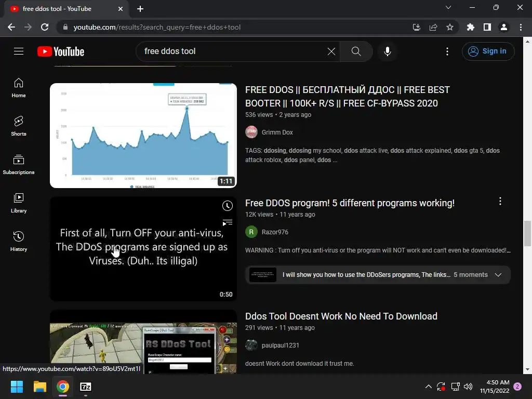View site information lock icon
Image resolution: width=532 pixels, height=399 pixels.
coord(65,27)
